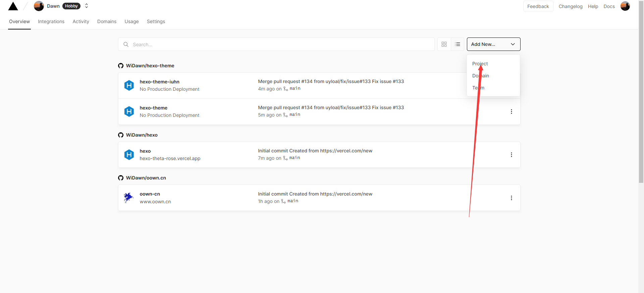Screen dimensions: 644x293
Task: Open options menu for oown-cn project
Action: (511, 198)
